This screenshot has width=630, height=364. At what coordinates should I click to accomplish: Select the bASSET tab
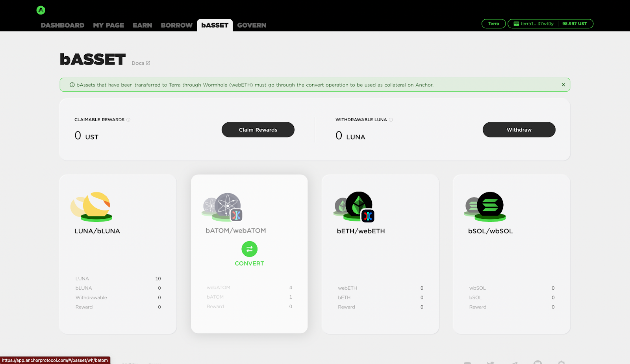coord(215,25)
